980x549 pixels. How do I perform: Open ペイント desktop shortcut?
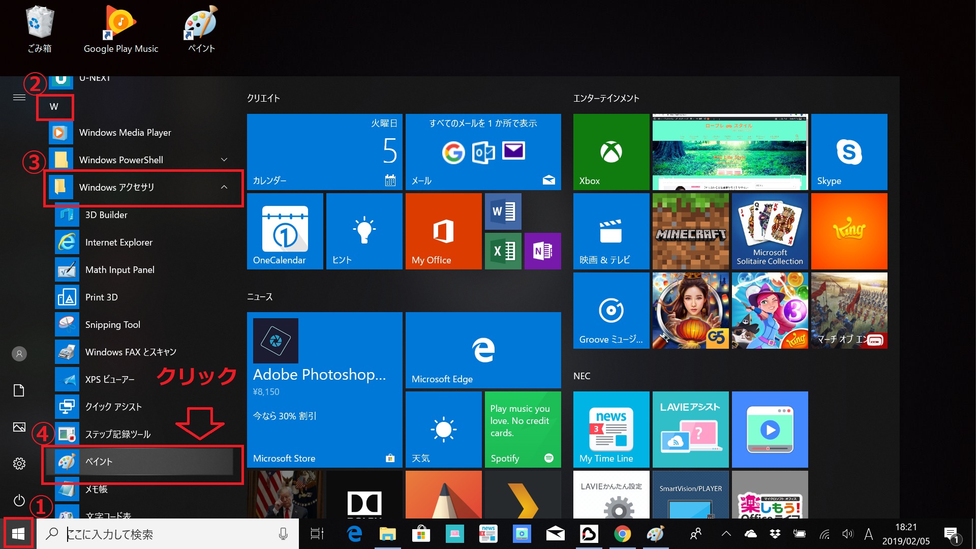click(x=201, y=29)
